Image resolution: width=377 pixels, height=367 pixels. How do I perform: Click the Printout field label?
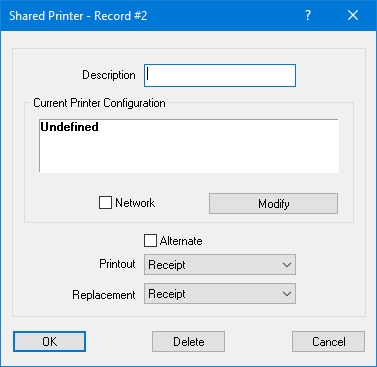[117, 264]
